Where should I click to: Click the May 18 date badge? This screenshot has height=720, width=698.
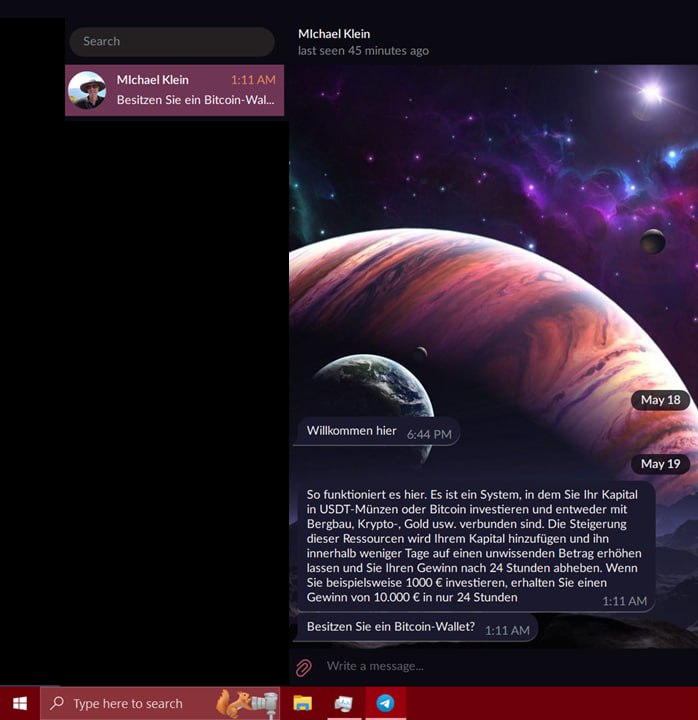click(660, 400)
